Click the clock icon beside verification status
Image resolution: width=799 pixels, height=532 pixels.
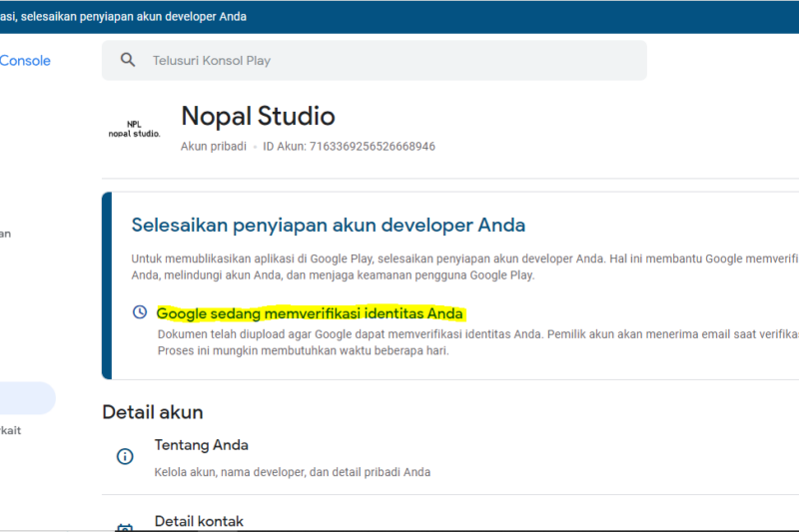140,312
